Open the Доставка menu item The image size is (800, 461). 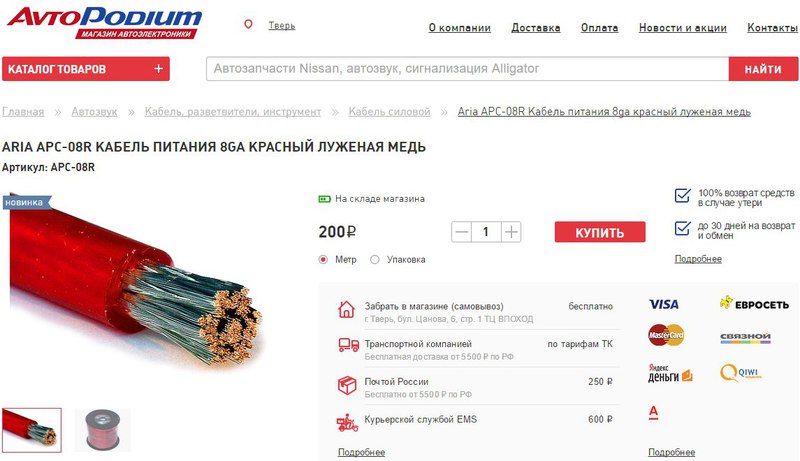[x=536, y=28]
